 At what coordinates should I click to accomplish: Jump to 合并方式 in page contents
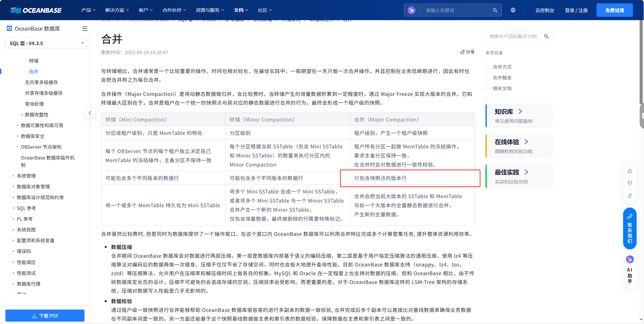(x=502, y=67)
